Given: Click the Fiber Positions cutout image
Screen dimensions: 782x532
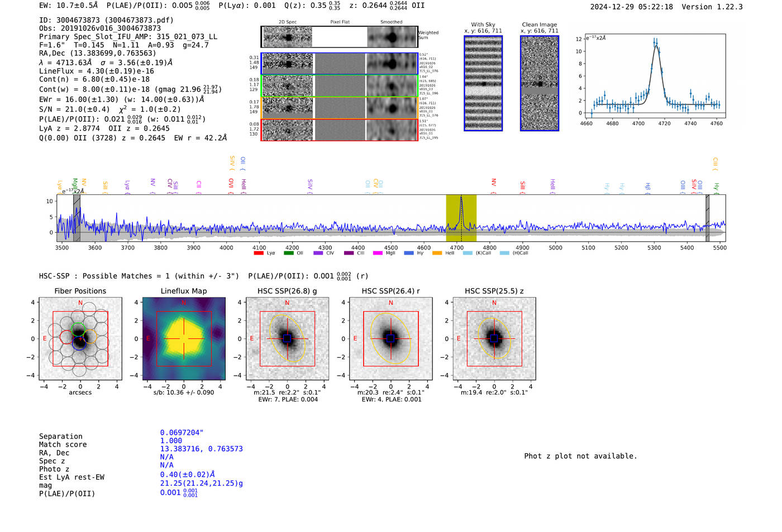Looking at the screenshot, I should (x=80, y=339).
